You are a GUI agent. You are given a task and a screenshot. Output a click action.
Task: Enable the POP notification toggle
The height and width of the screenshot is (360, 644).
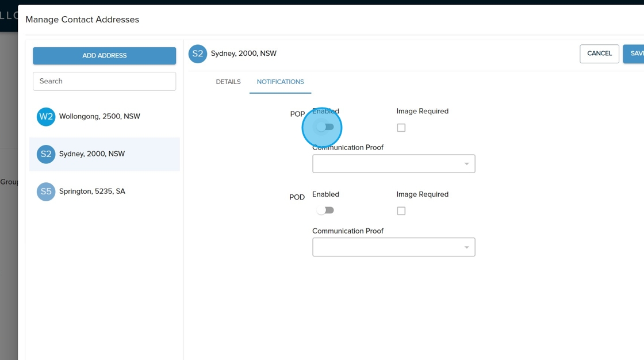(325, 127)
